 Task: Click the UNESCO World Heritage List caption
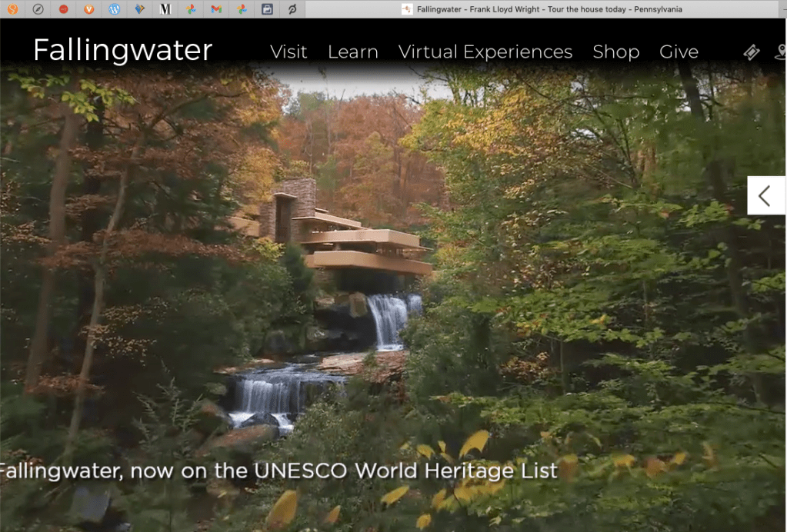(x=278, y=470)
